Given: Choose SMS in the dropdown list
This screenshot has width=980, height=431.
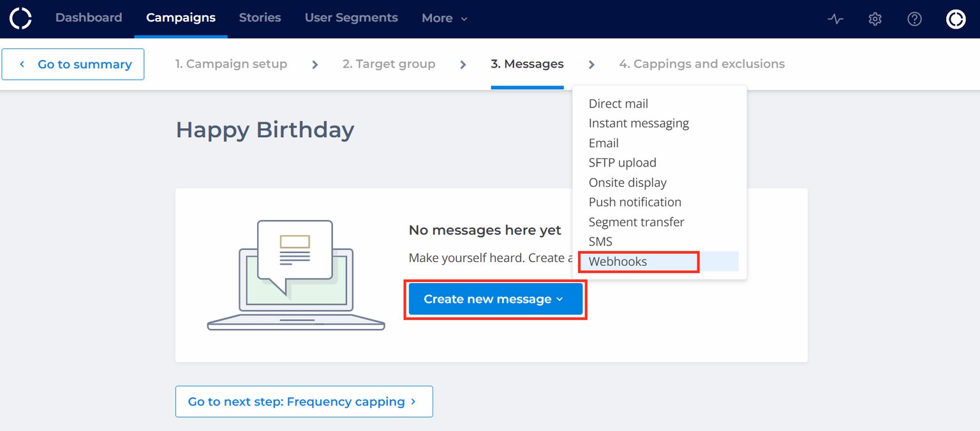Looking at the screenshot, I should click(600, 242).
